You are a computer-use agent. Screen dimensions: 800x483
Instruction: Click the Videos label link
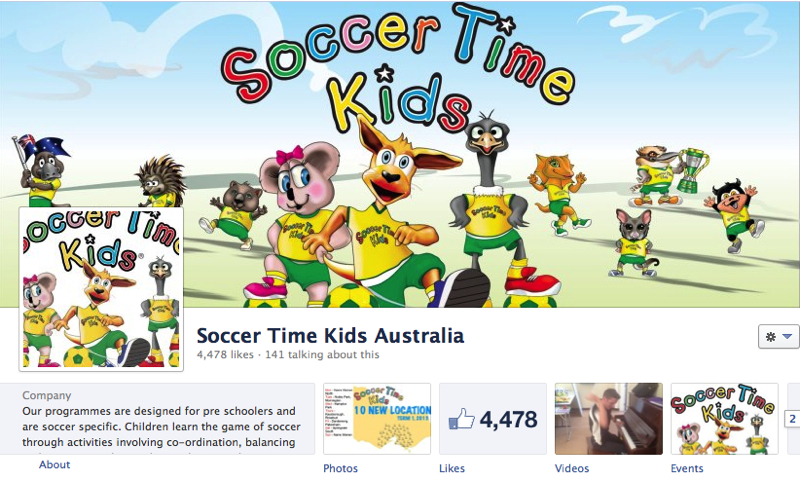[x=572, y=468]
